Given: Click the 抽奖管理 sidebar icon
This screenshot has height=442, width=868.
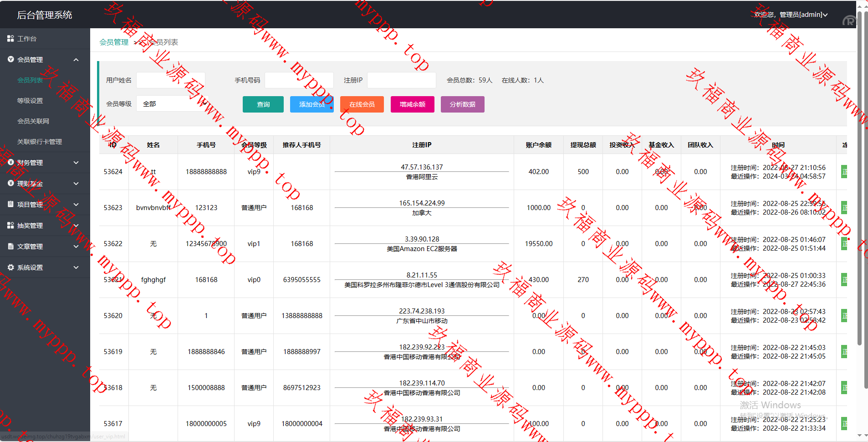Looking at the screenshot, I should point(10,225).
